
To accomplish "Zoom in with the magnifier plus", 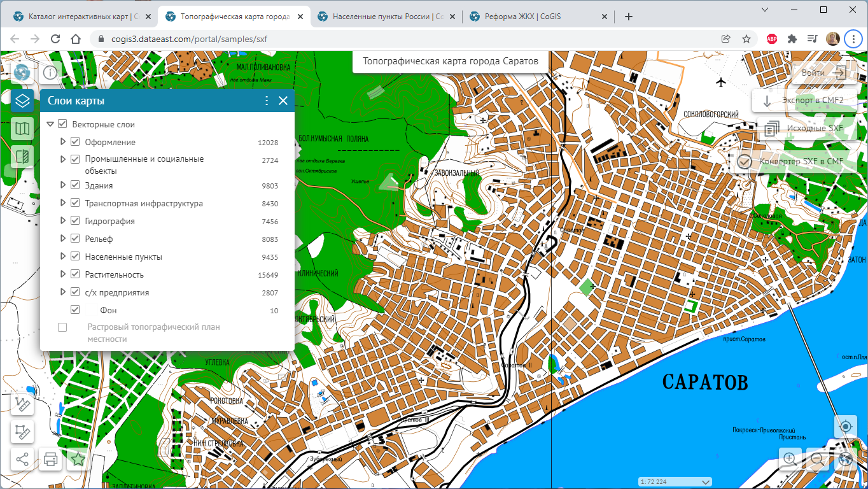I will coord(790,458).
